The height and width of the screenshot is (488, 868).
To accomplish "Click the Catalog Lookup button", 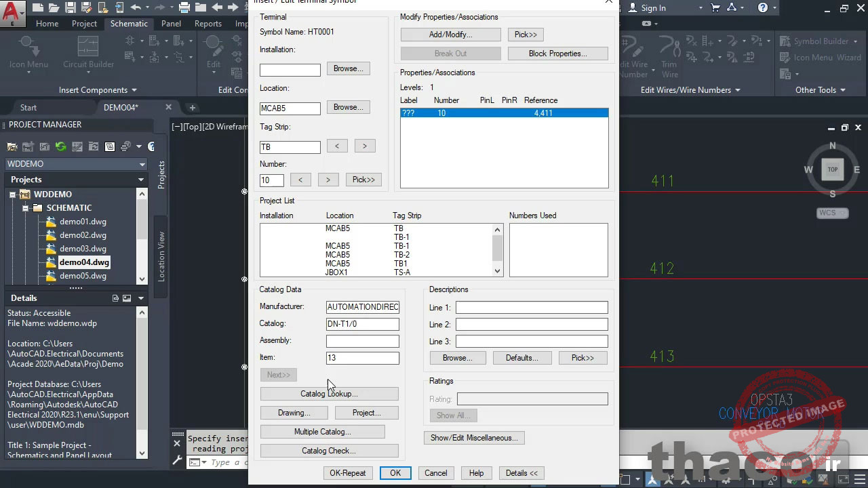I will click(x=329, y=394).
